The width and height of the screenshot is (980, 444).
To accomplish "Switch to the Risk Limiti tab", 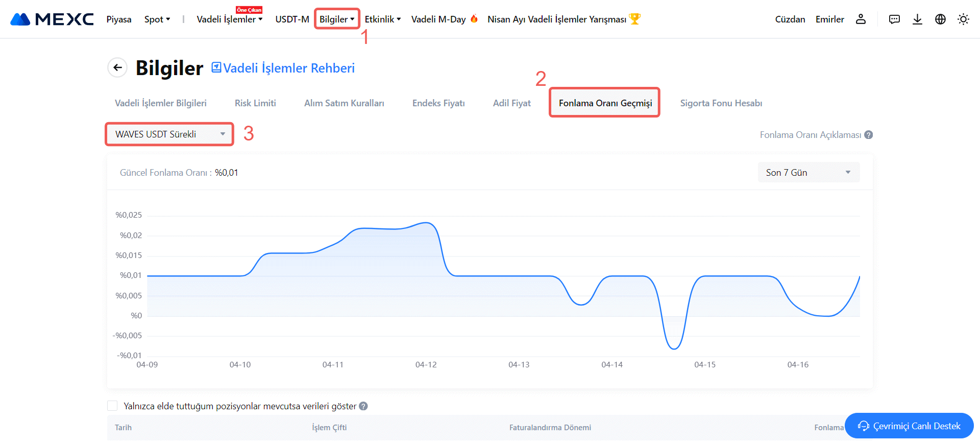I will [x=255, y=103].
